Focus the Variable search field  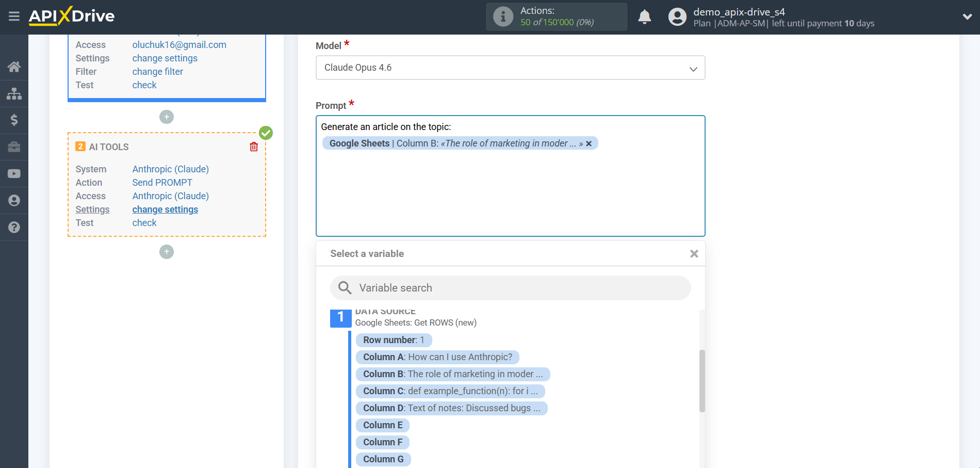pyautogui.click(x=510, y=288)
